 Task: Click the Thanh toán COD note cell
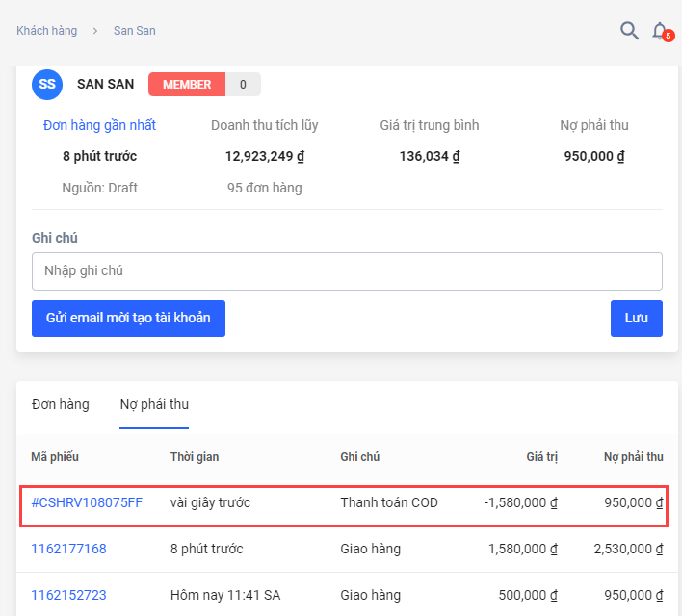(x=388, y=502)
